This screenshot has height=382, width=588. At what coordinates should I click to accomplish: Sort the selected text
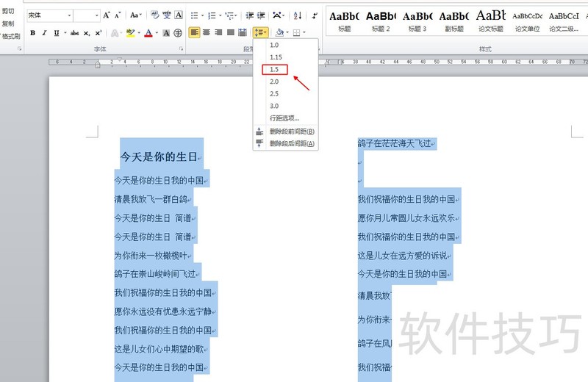pyautogui.click(x=298, y=15)
